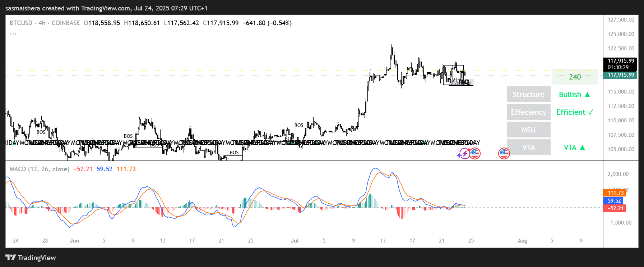Click the Structure table cell
The width and height of the screenshot is (644, 267).
coord(528,95)
